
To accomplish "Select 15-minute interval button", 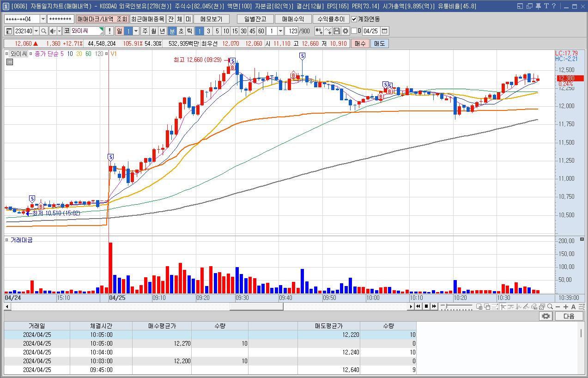I will [235, 31].
